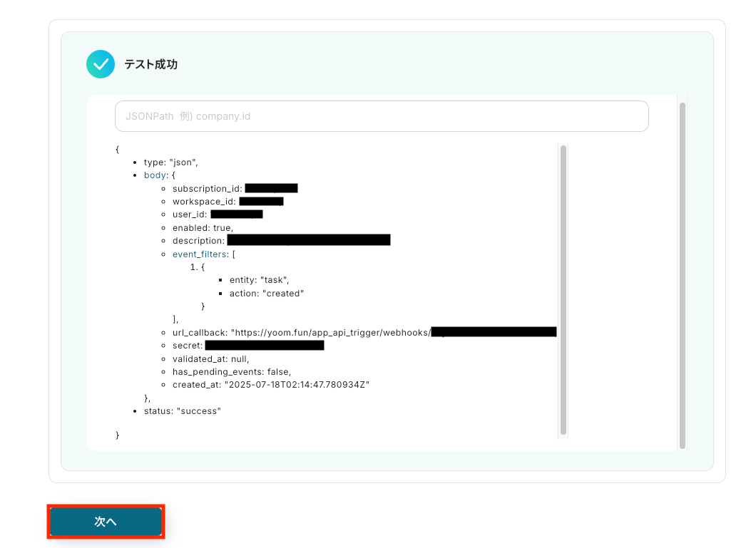Click the description entry
Viewport: 756px width, 548px height.
click(x=281, y=240)
